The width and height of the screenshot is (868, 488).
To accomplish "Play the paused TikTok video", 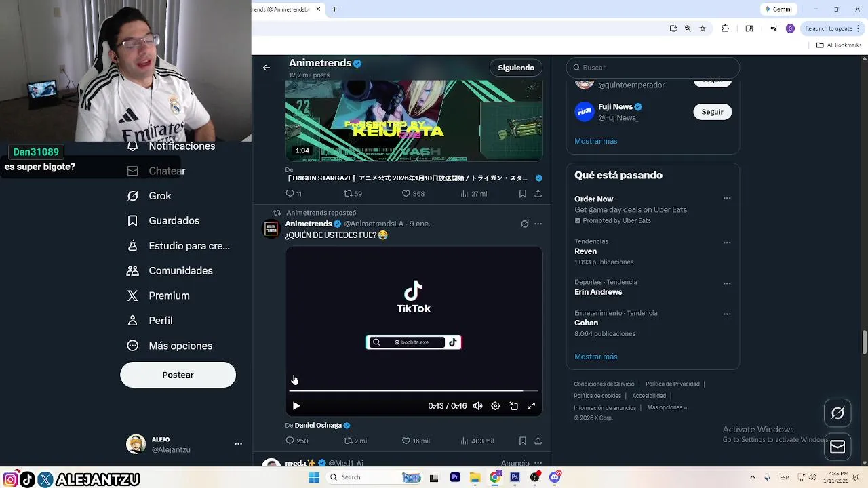I will pyautogui.click(x=296, y=406).
